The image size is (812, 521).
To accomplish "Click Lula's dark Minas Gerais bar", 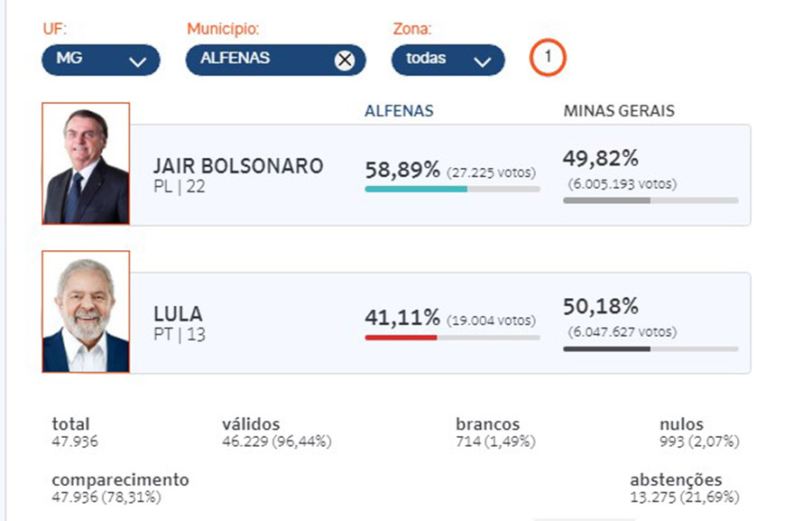I will click(x=606, y=349).
